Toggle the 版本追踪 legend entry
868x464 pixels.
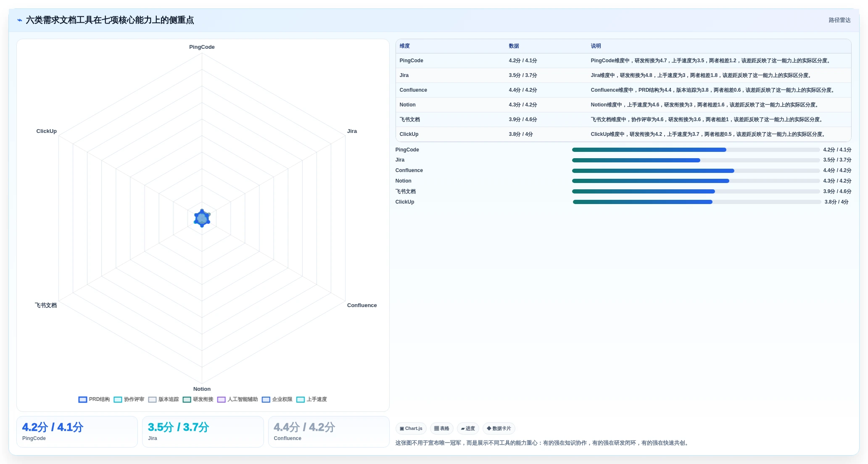164,399
